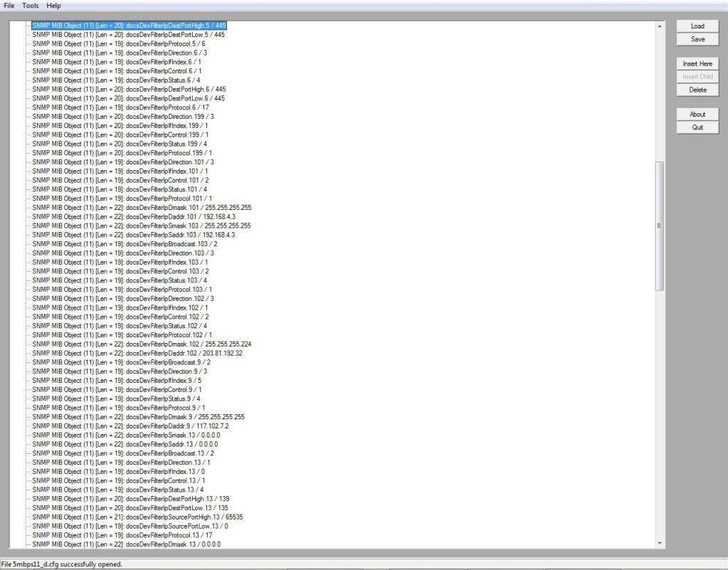Select row docsDevFilterIpDmask.9 / 255.255.255.255
The height and width of the screenshot is (570, 728).
point(138,417)
